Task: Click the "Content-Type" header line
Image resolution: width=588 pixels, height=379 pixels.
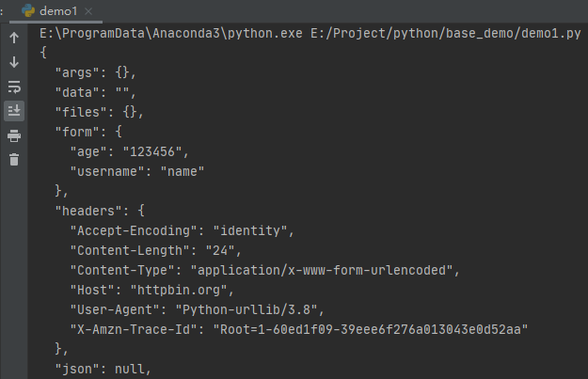Action: pyautogui.click(x=264, y=270)
